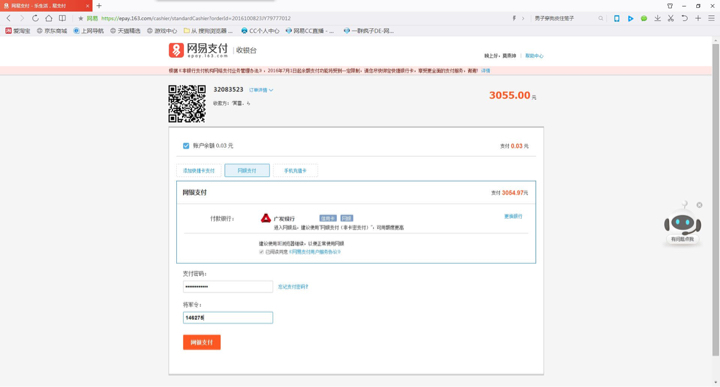Click the browser search box
Viewport: 720px width, 387px height.
[565, 18]
